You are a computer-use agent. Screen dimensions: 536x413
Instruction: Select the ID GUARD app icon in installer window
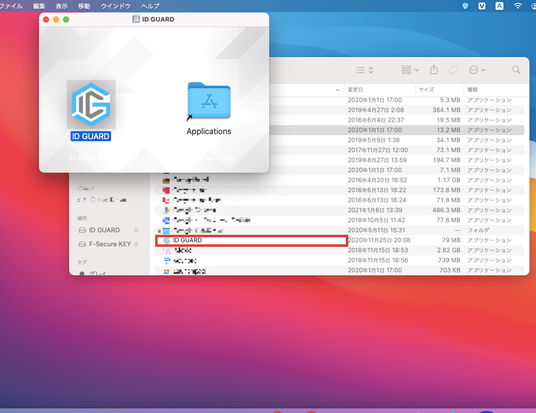(x=91, y=104)
